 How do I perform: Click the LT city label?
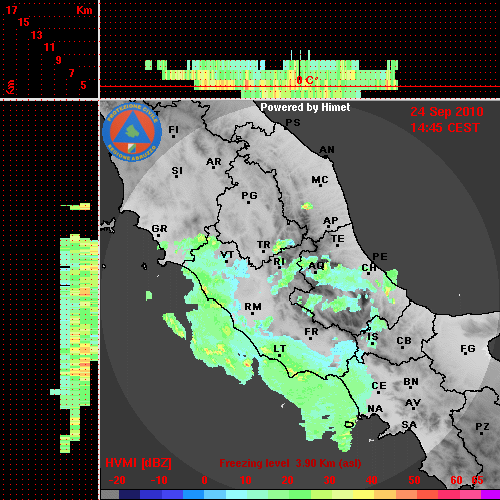[279, 349]
